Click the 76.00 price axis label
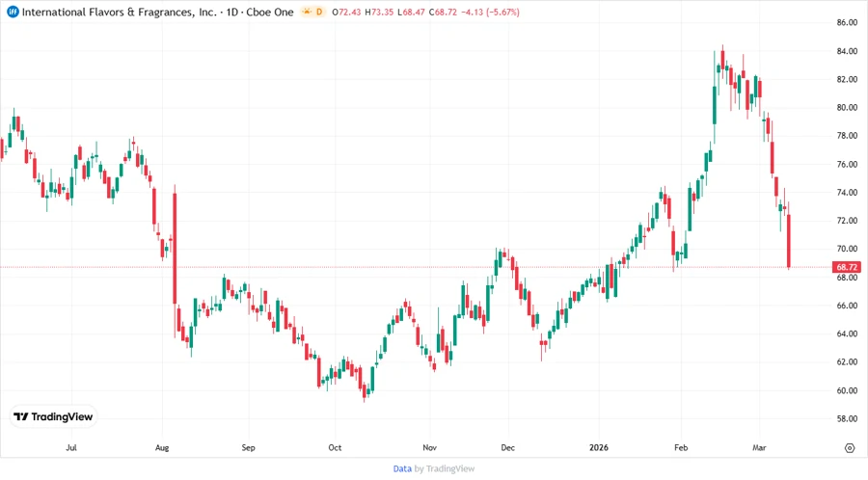 pos(847,164)
